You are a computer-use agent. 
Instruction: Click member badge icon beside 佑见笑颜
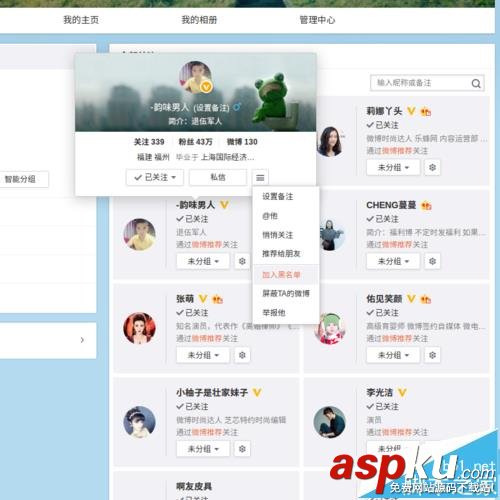point(426,299)
